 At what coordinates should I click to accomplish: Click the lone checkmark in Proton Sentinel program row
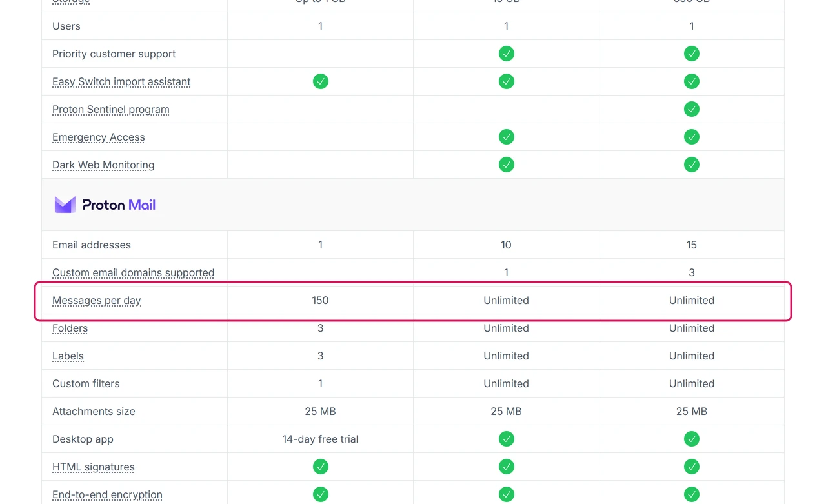pyautogui.click(x=692, y=109)
